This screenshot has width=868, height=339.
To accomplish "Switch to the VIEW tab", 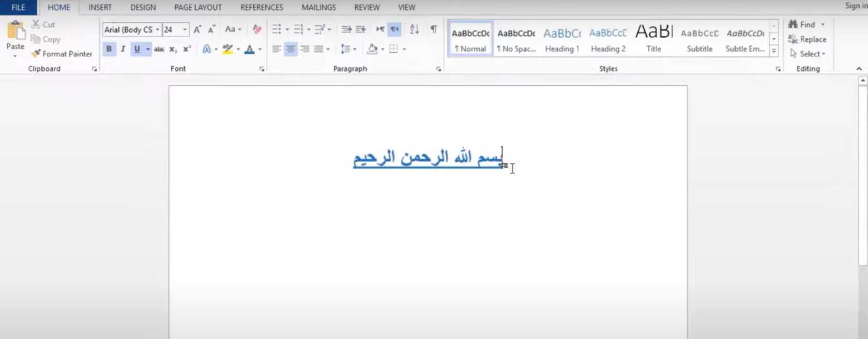I will pos(407,7).
